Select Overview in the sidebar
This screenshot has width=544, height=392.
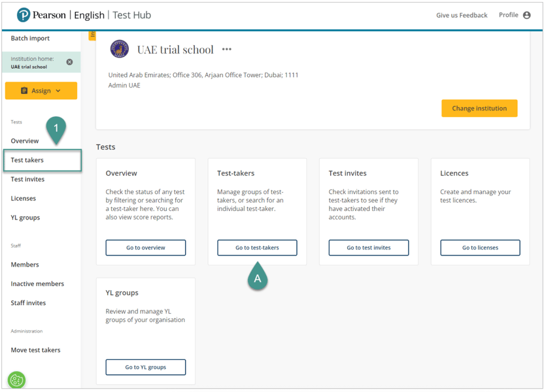pos(25,141)
